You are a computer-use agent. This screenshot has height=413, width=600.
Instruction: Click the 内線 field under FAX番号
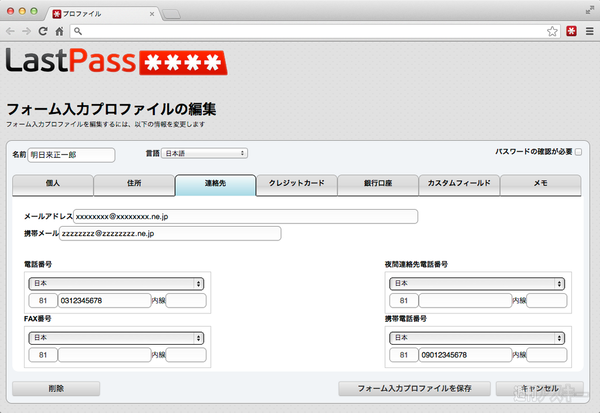tap(186, 355)
